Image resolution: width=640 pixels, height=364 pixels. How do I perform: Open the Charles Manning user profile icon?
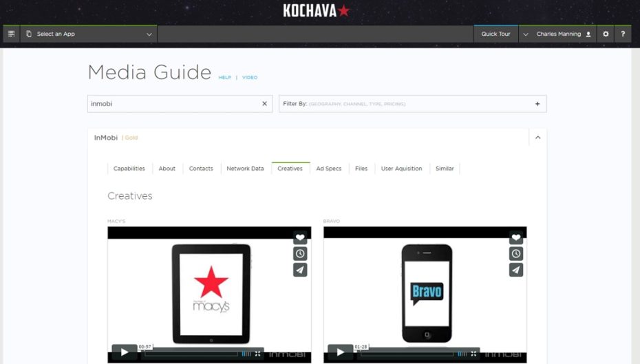pos(588,34)
